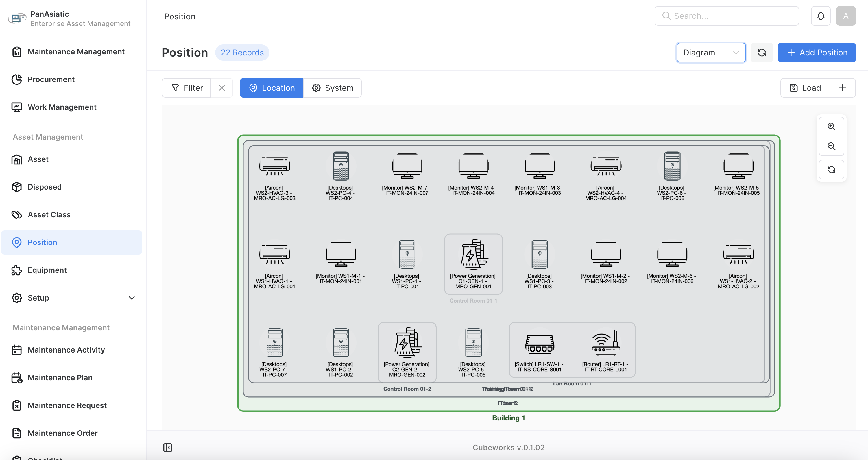Click the notification bell icon

coord(821,16)
